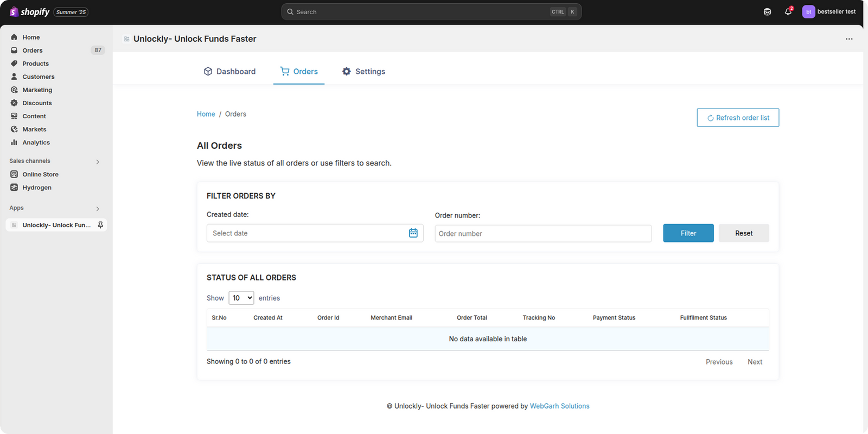868x434 pixels.
Task: Click the Shopify logo
Action: [x=30, y=12]
